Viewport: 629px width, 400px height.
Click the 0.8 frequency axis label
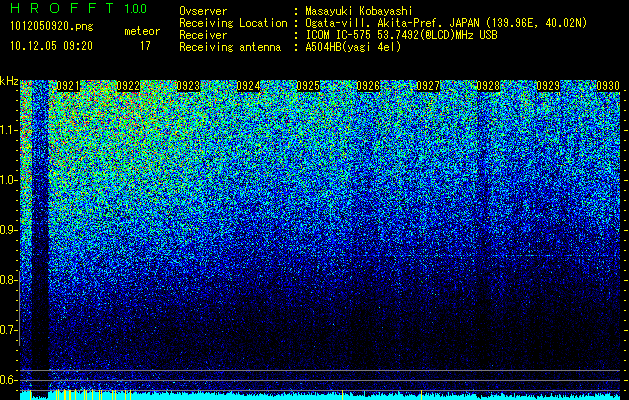[9, 280]
